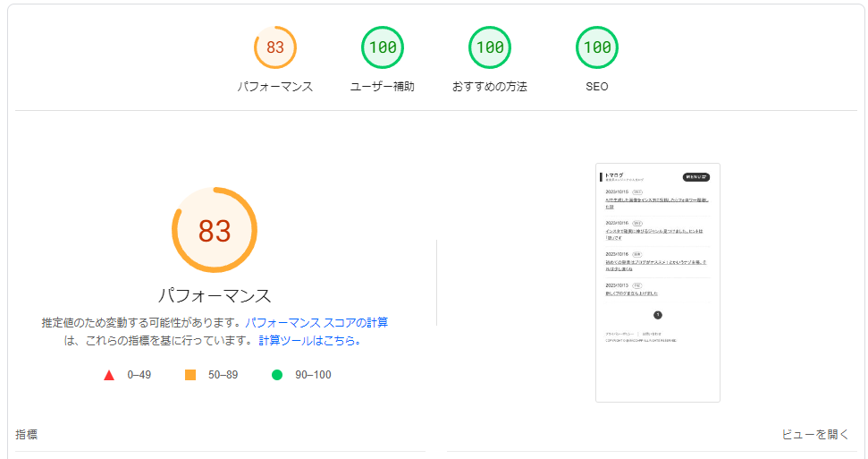Click the green circle 90–100 legend icon
The image size is (868, 459).
click(277, 375)
